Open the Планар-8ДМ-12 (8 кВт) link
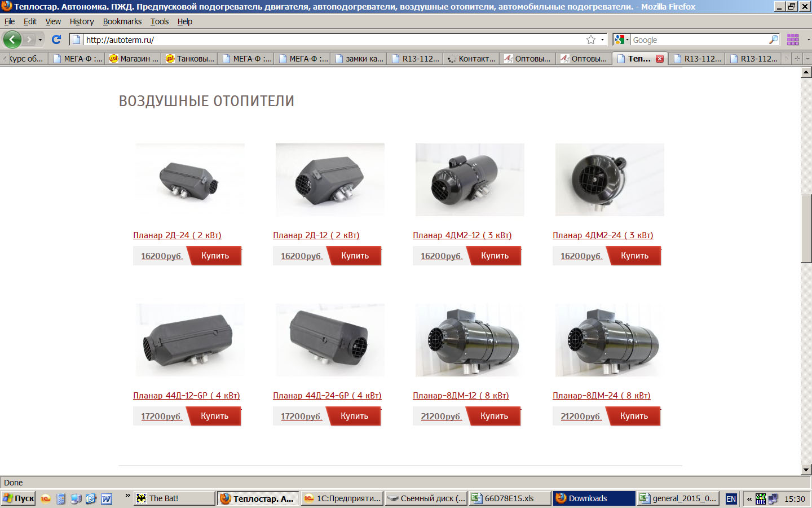Viewport: 812px width, 508px height. coord(460,396)
